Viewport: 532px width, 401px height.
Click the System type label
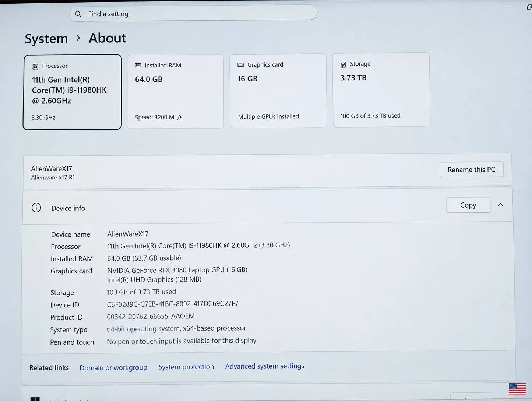68,330
